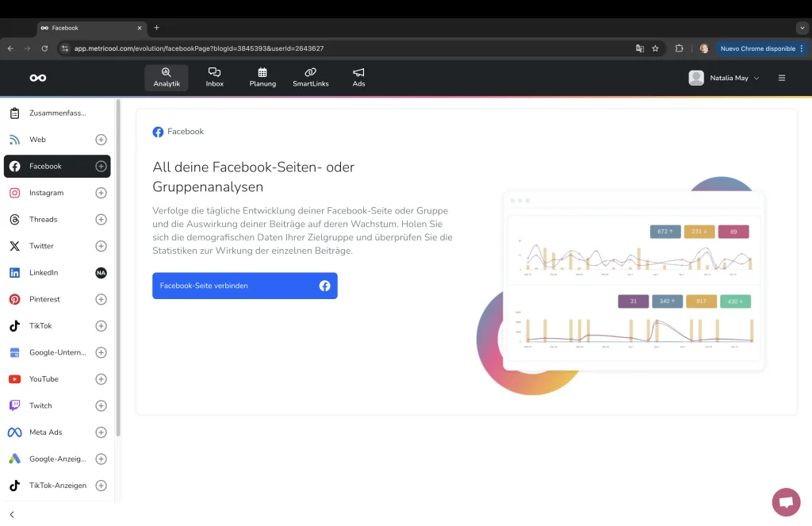Open the Inbox section

[x=214, y=77]
